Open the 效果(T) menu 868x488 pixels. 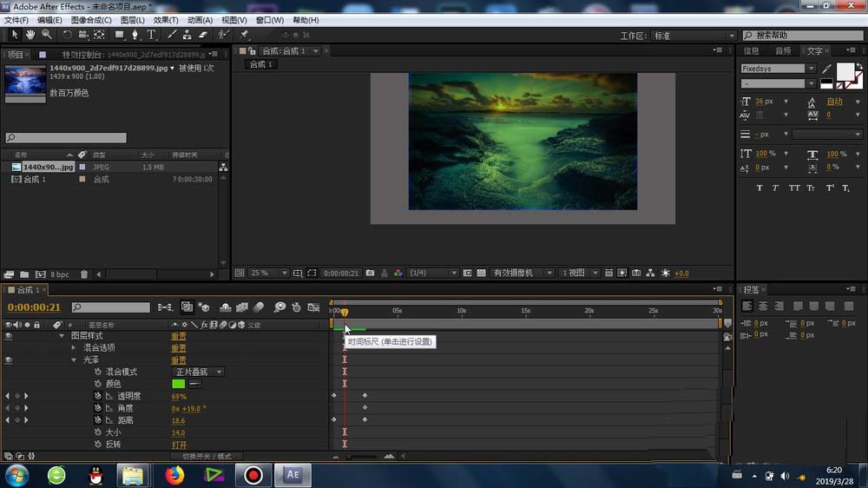coord(166,20)
